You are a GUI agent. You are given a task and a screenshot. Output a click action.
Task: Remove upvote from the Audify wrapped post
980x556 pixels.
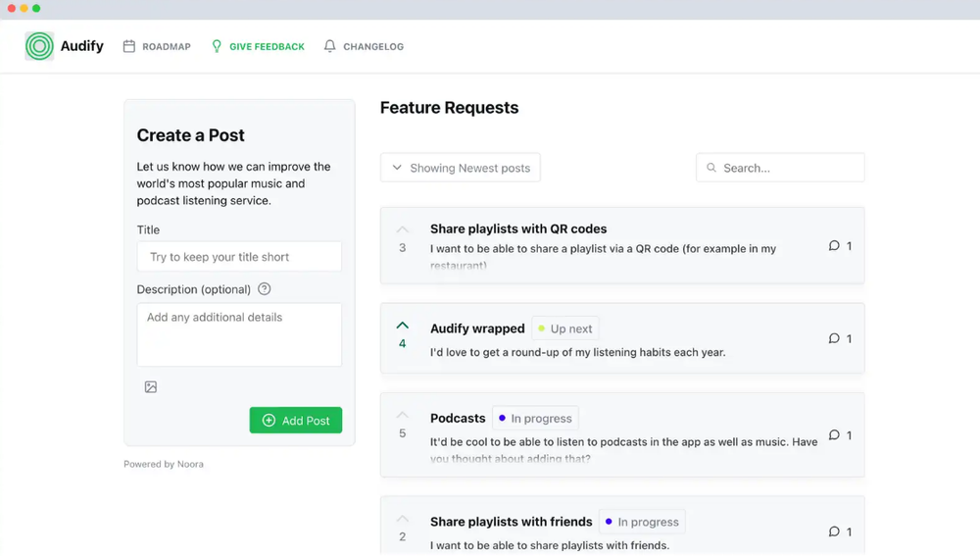(x=402, y=326)
